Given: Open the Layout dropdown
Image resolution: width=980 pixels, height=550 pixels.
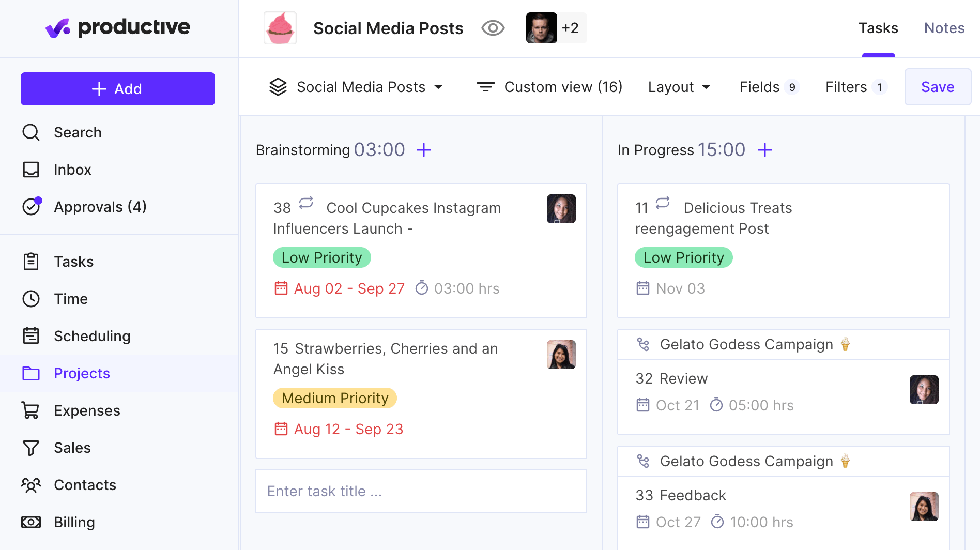Looking at the screenshot, I should [679, 87].
